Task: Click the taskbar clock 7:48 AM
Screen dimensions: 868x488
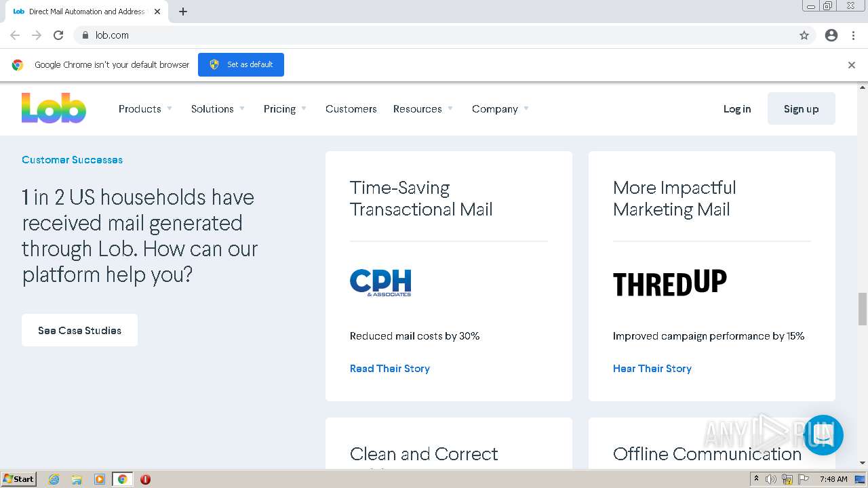Action: click(x=833, y=479)
